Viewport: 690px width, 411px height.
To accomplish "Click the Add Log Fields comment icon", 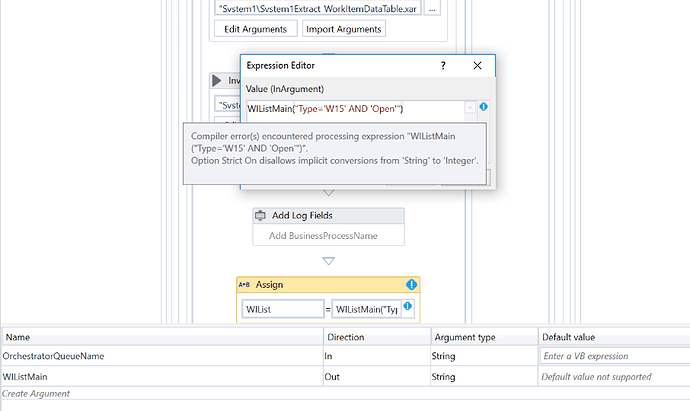I will click(261, 215).
